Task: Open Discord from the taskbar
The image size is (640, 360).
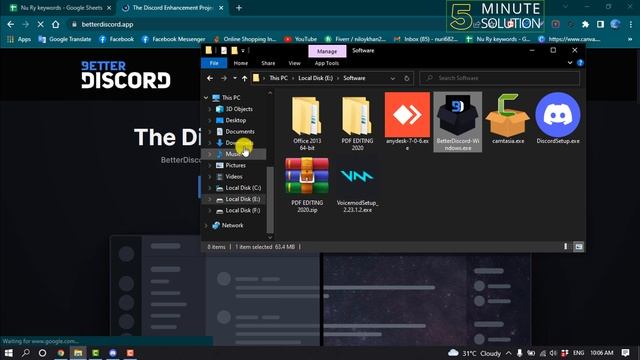Action: click(113, 353)
